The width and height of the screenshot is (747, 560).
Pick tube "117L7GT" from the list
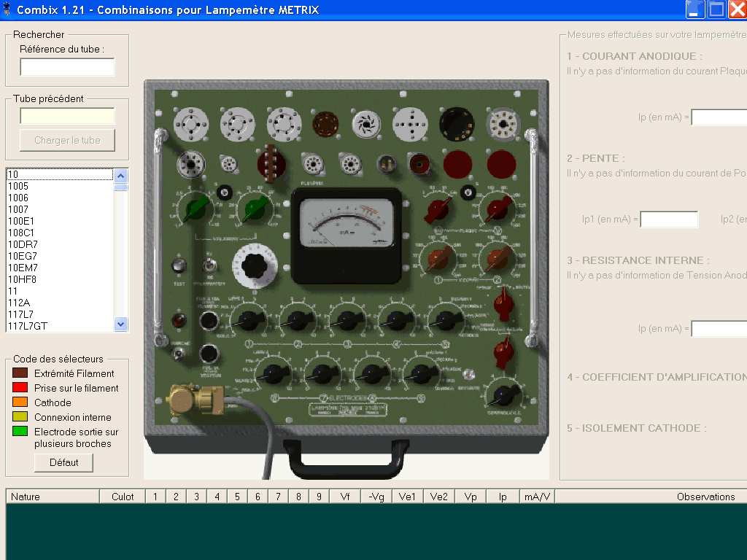point(60,326)
